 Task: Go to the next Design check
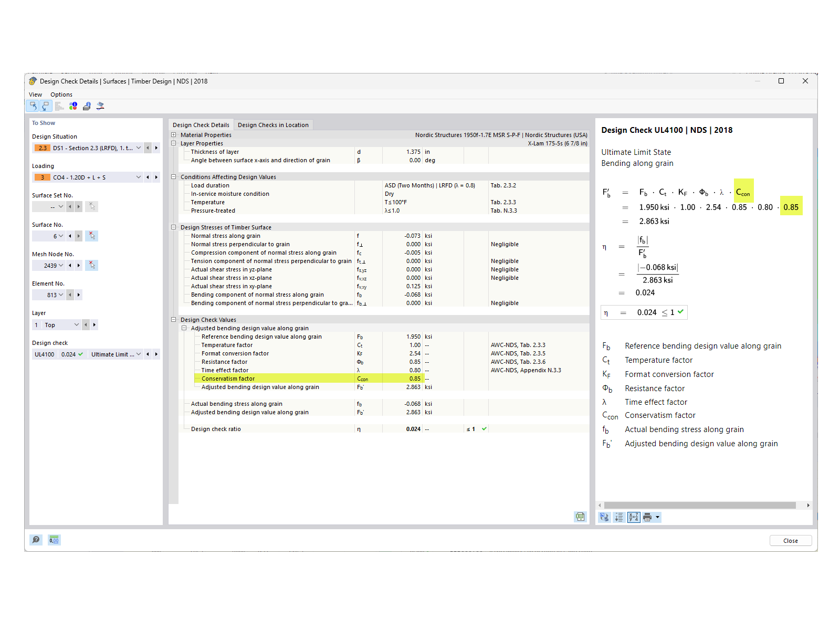click(156, 354)
